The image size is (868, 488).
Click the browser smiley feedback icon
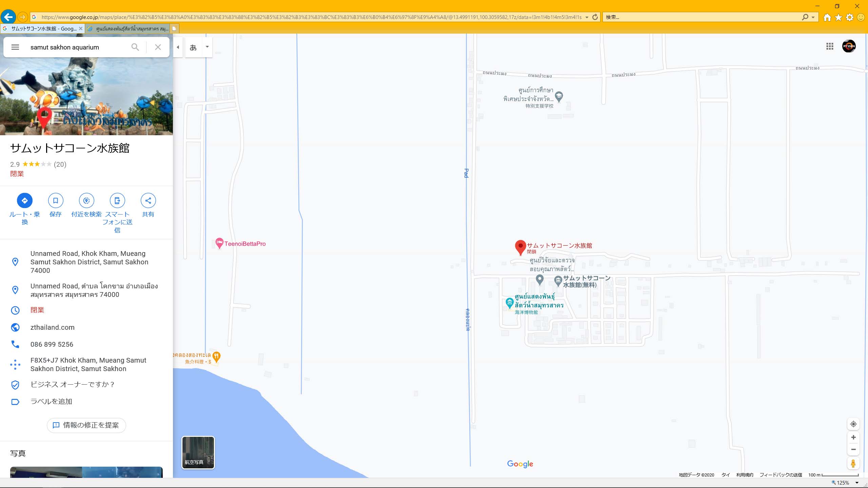click(861, 17)
